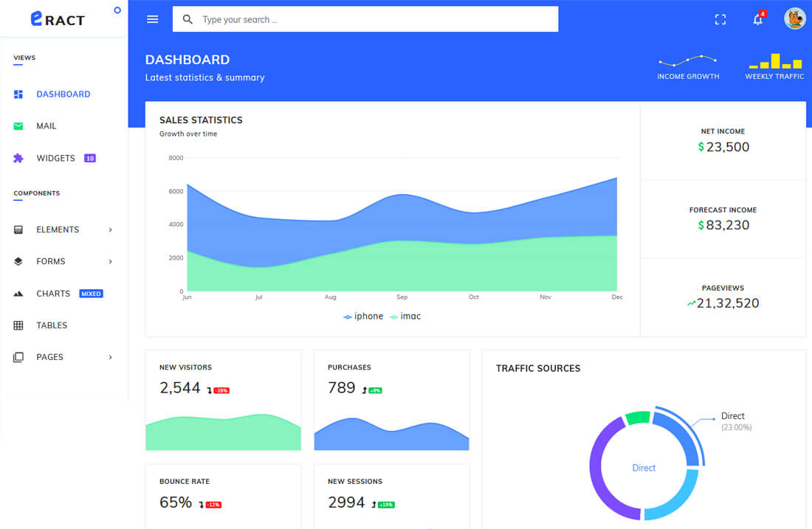
Task: Toggle the imac series in chart legend
Action: click(405, 316)
